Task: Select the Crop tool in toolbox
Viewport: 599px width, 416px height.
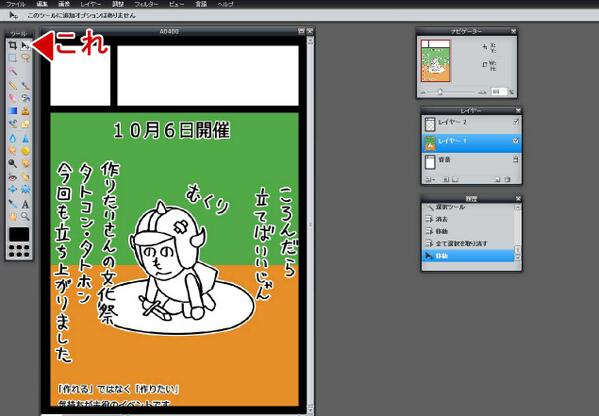Action: coord(13,45)
